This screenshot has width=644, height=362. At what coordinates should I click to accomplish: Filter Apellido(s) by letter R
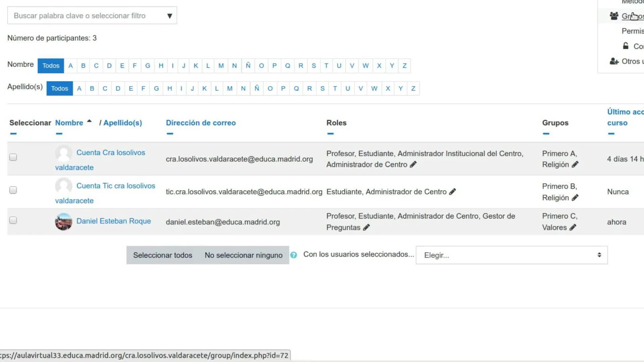click(309, 88)
